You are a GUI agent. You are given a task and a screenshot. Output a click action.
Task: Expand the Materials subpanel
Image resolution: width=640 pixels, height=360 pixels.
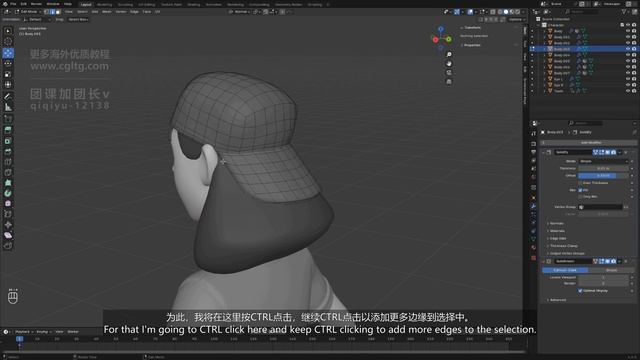click(557, 231)
